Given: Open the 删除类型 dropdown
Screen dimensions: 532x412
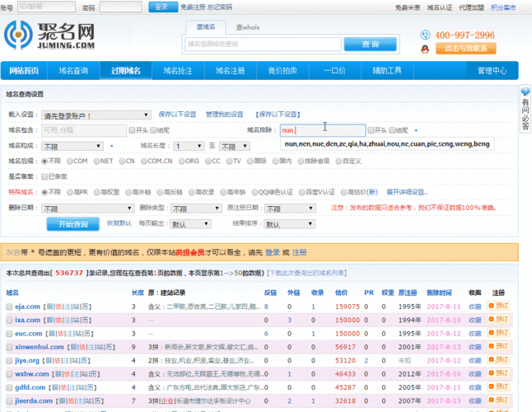Looking at the screenshot, I should pos(196,208).
